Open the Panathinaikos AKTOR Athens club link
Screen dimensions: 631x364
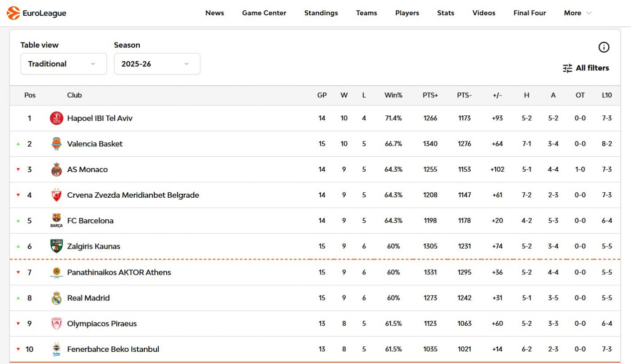[x=119, y=273]
